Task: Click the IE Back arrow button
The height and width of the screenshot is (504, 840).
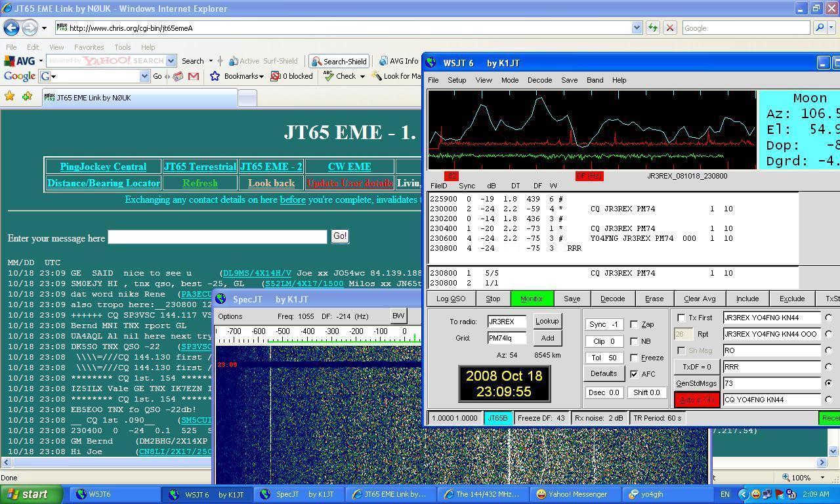Action: coord(11,28)
